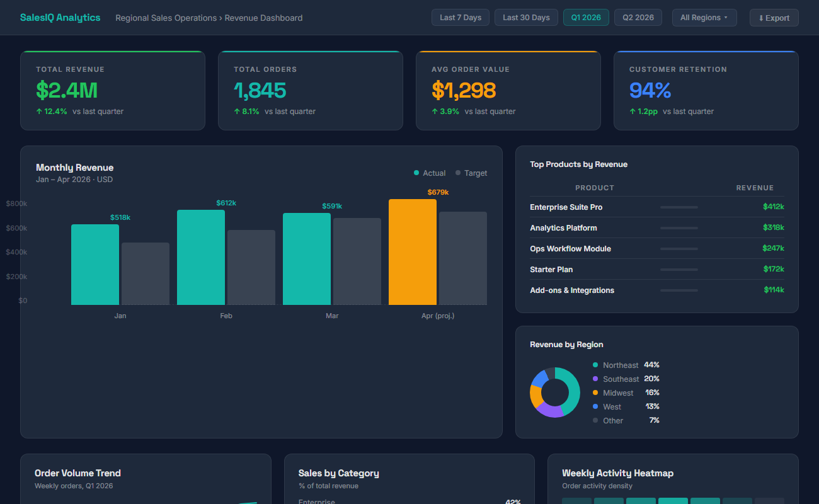
Task: Open the All Regions dropdown
Action: (x=704, y=17)
